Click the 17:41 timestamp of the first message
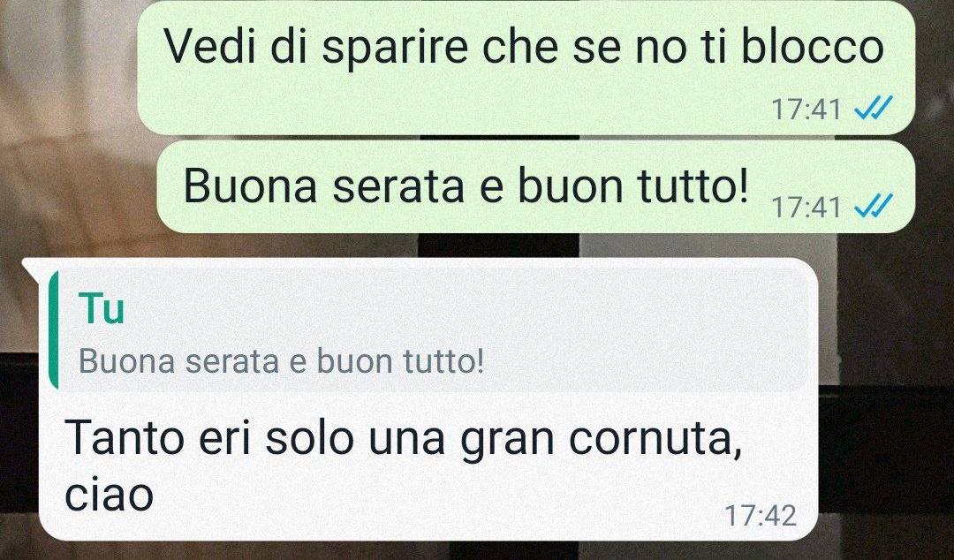This screenshot has height=560, width=954. (806, 110)
